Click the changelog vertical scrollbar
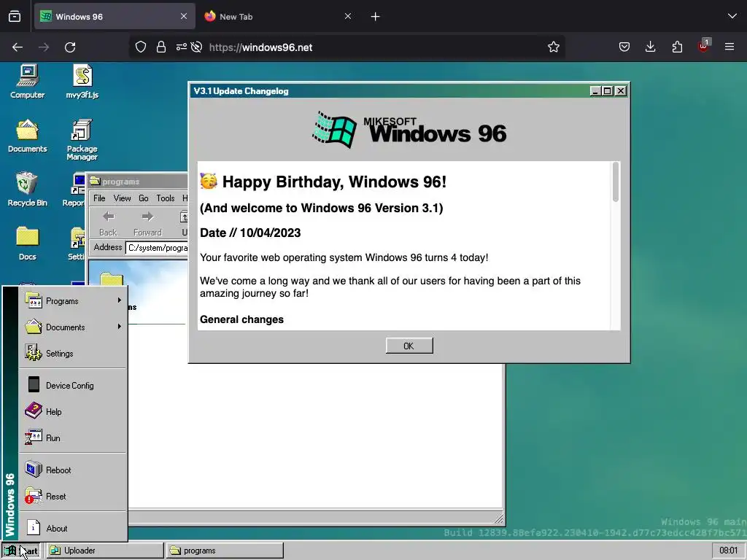Viewport: 747px width, 560px height. (616, 182)
